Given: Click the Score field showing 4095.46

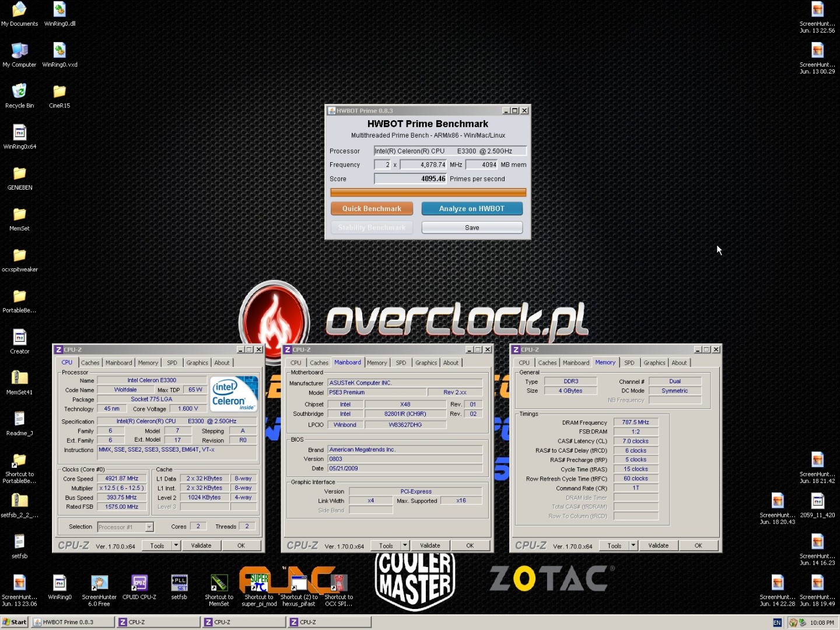Looking at the screenshot, I should point(411,179).
